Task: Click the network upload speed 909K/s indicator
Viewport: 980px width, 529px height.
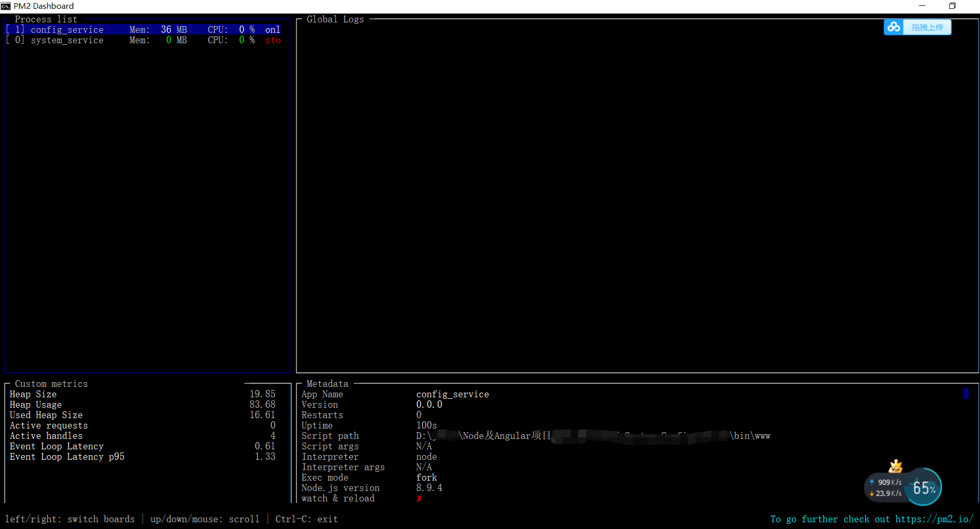Action: coord(885,482)
